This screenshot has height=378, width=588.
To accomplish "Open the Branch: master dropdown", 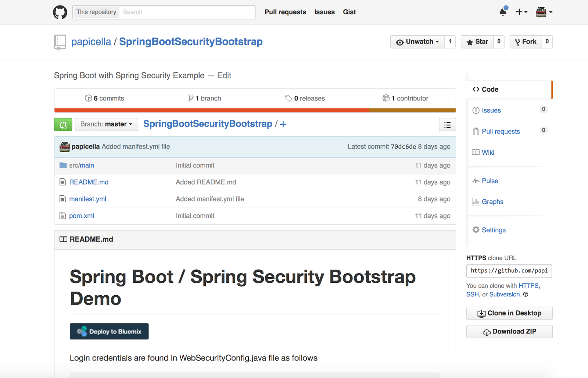I will [x=107, y=124].
